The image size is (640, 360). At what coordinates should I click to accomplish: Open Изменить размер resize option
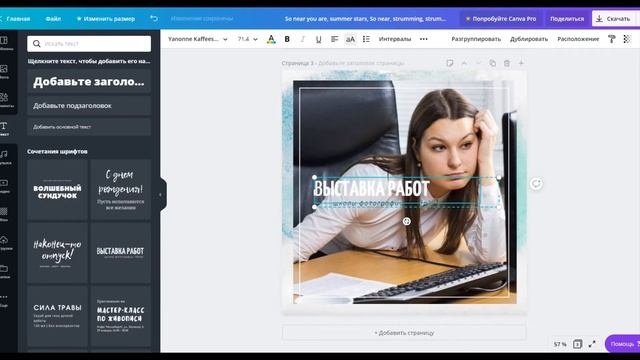[106, 19]
